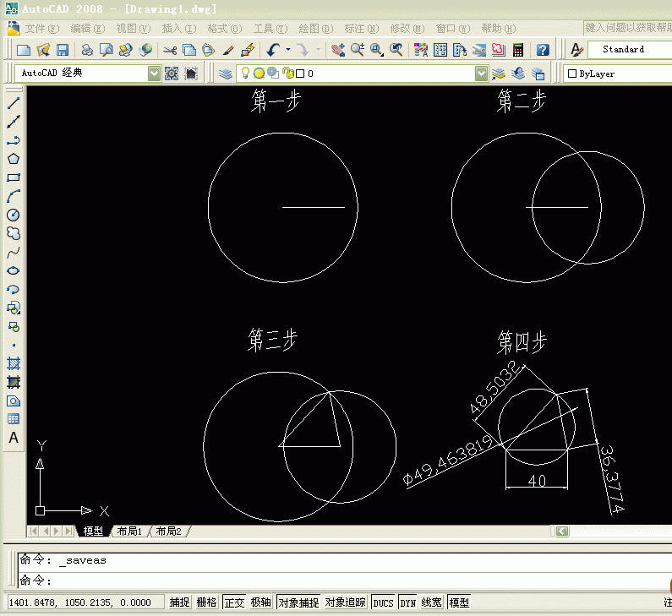Click the Plot Preview icon
Screen dimensions: 672x616
(106, 50)
